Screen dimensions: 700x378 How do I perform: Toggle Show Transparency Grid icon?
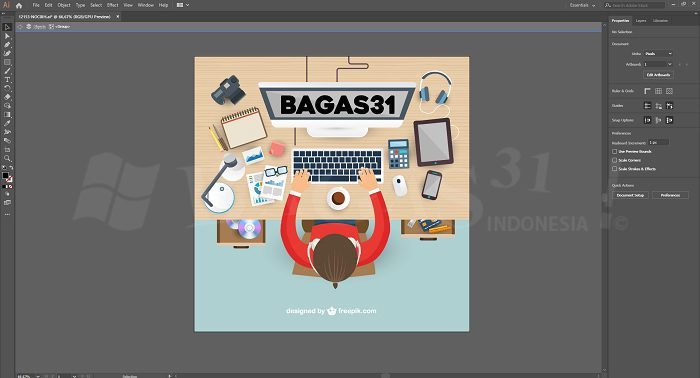(x=669, y=91)
